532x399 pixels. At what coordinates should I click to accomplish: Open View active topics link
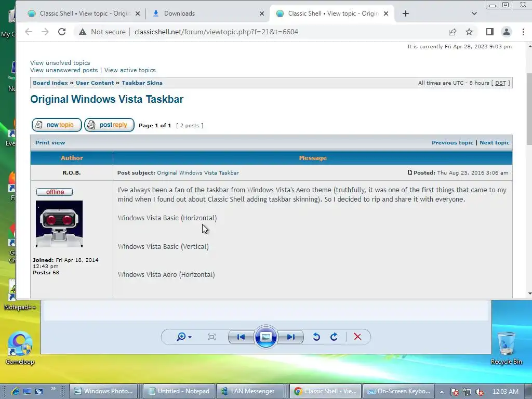130,70
